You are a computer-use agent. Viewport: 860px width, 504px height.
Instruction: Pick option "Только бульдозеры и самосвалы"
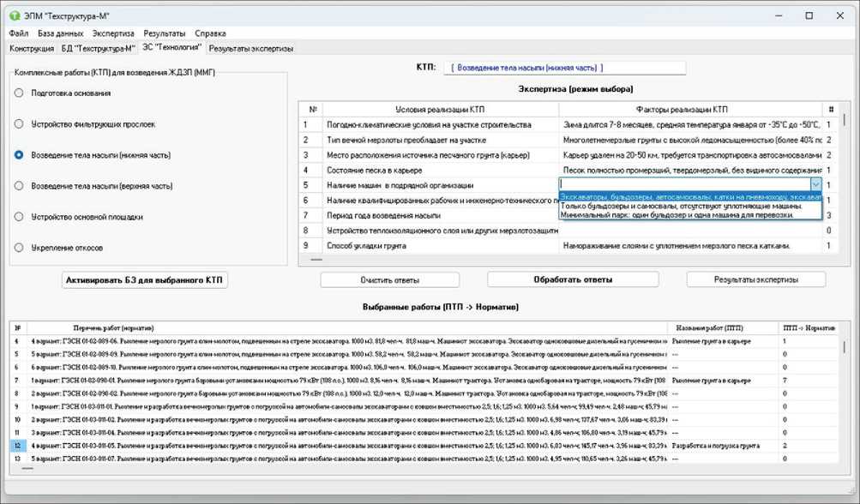(x=690, y=207)
